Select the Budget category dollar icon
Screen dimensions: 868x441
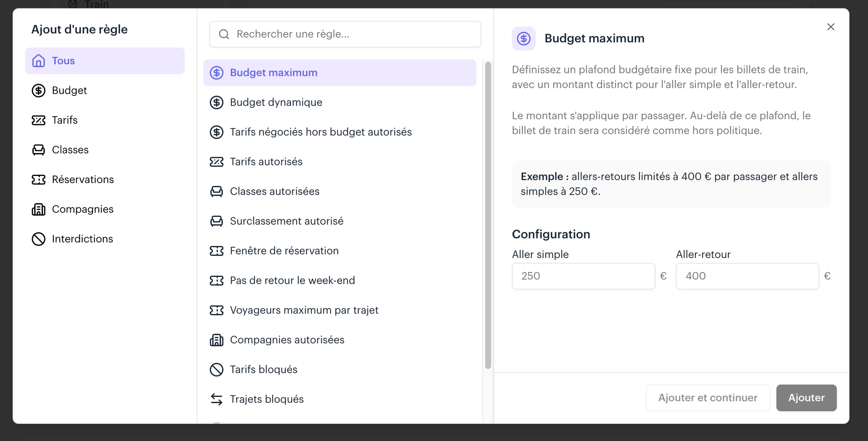click(x=39, y=90)
